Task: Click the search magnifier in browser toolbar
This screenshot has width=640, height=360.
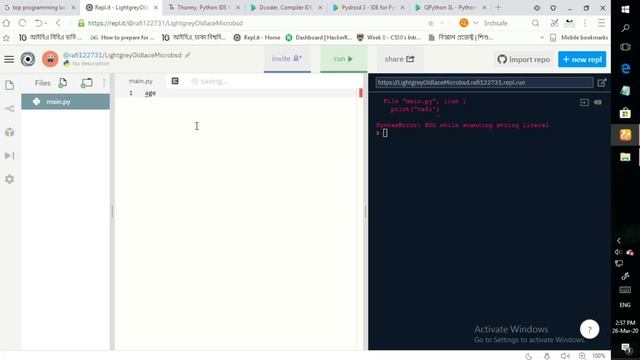Action: pos(535,23)
